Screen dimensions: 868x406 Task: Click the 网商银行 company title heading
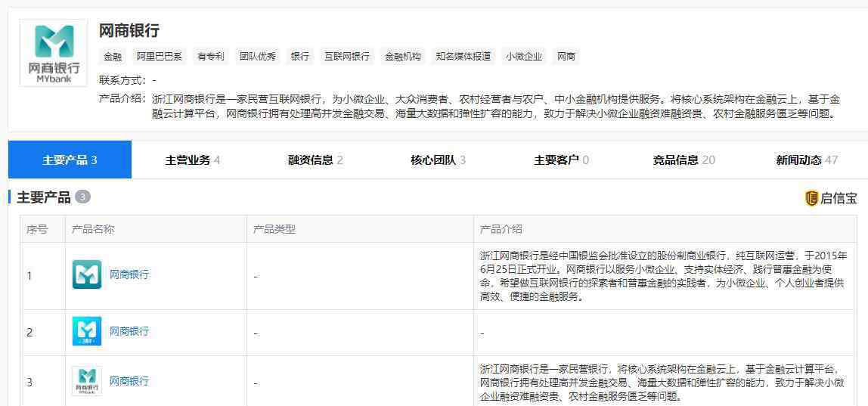(129, 31)
